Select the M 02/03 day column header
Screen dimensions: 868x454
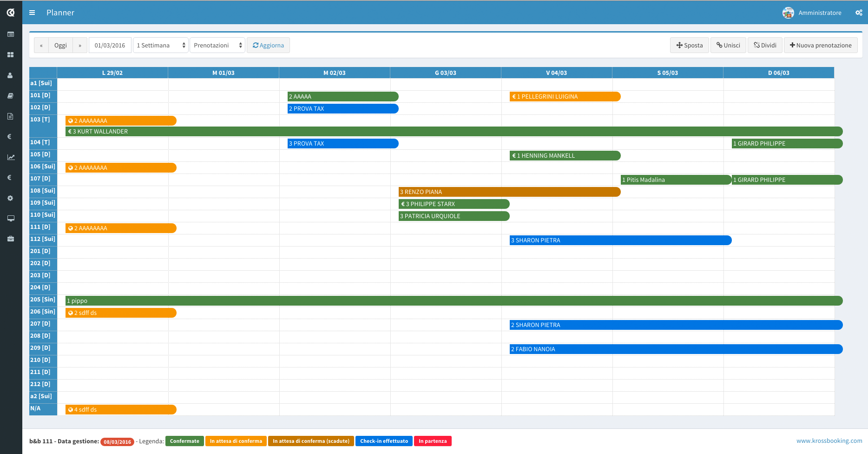pos(335,73)
